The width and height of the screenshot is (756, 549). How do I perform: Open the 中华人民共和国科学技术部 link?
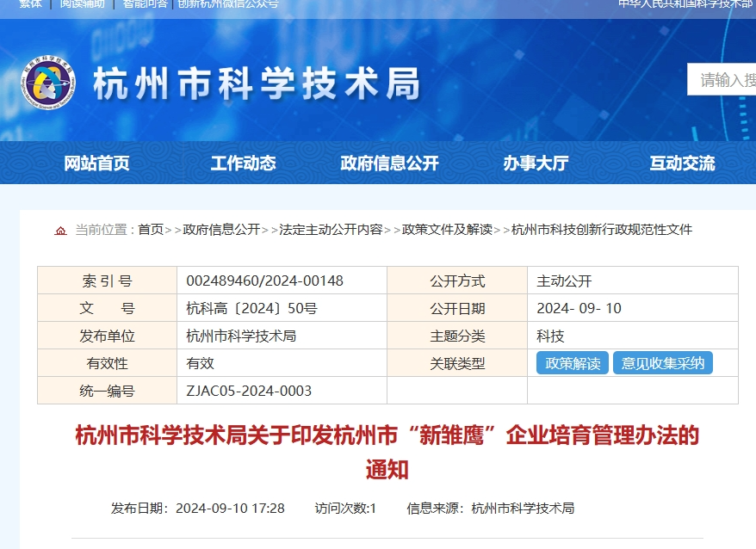click(685, 4)
